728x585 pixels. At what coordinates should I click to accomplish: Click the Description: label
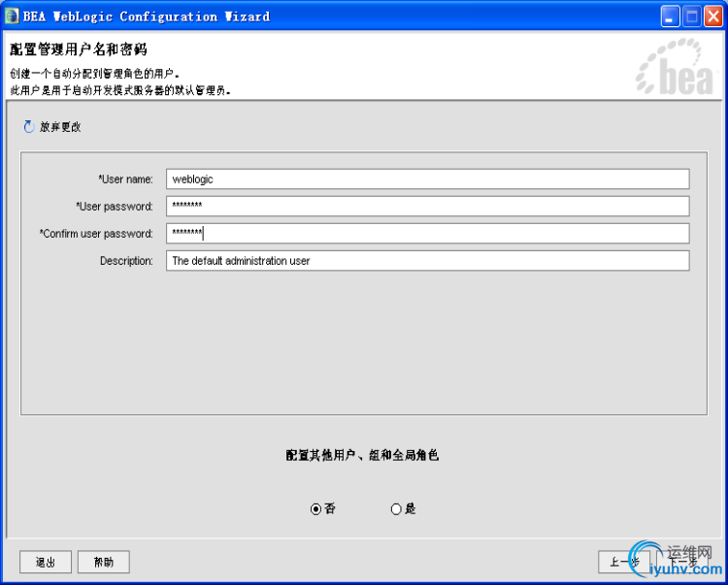click(126, 261)
